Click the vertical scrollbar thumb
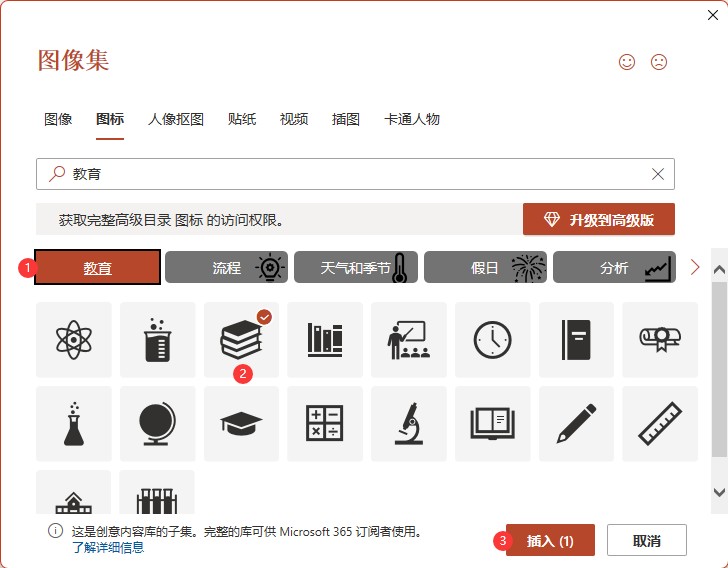This screenshot has height=568, width=728. point(719,369)
